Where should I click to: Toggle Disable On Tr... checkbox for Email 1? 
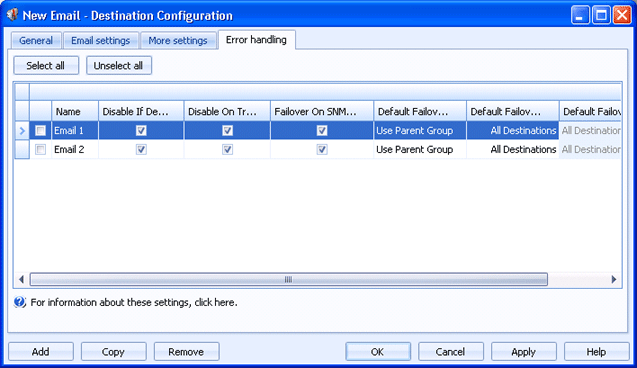tap(228, 130)
